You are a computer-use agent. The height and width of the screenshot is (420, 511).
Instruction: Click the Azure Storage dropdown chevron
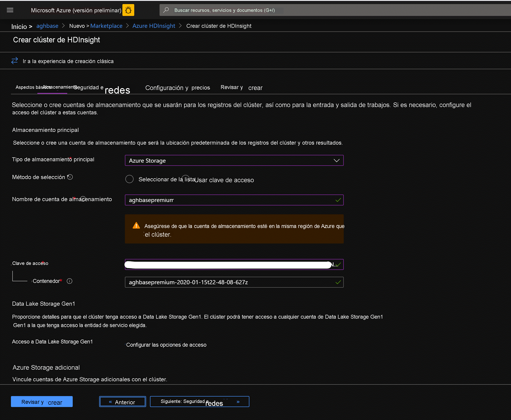pyautogui.click(x=336, y=161)
